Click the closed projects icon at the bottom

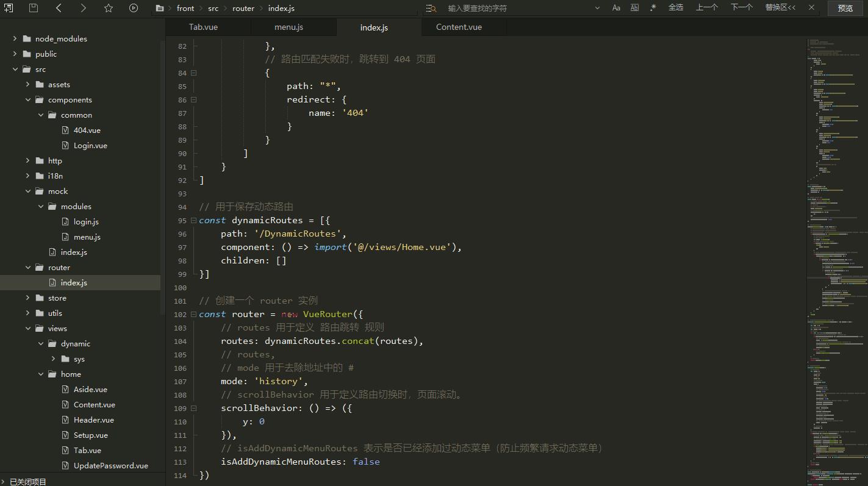point(4,482)
